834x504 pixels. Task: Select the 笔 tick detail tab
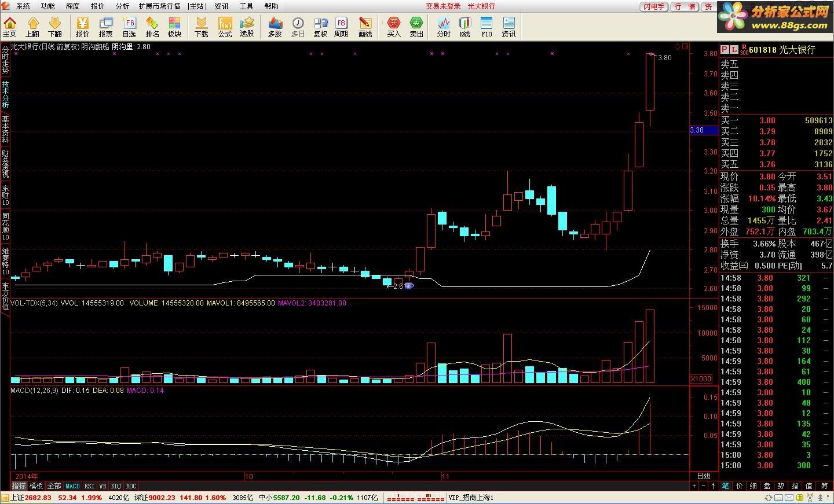tap(726, 486)
